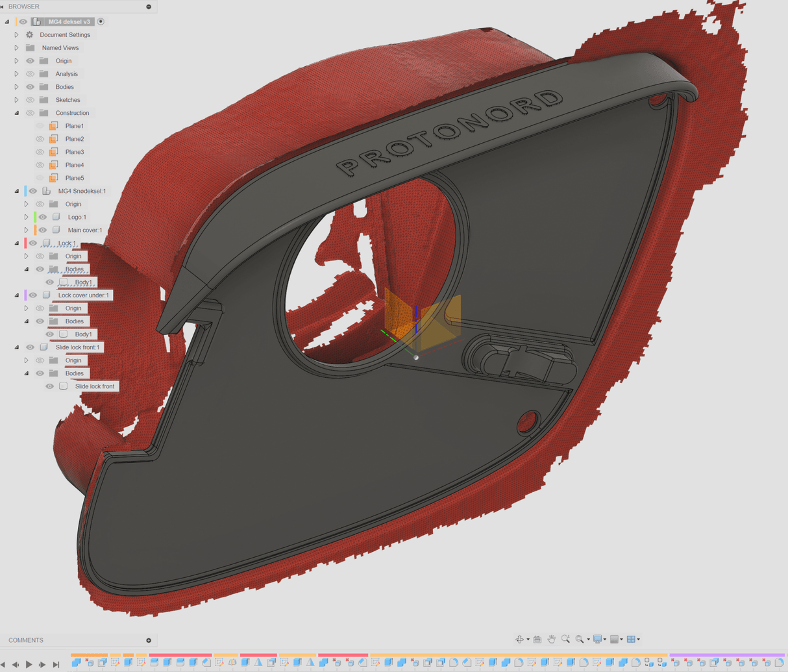Screen dimensions: 788x672
Task: Collapse the Construction folder
Action: (17, 113)
